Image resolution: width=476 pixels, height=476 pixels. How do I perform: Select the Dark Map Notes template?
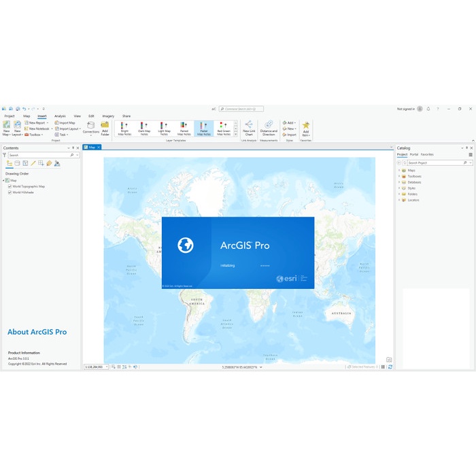coord(144,129)
